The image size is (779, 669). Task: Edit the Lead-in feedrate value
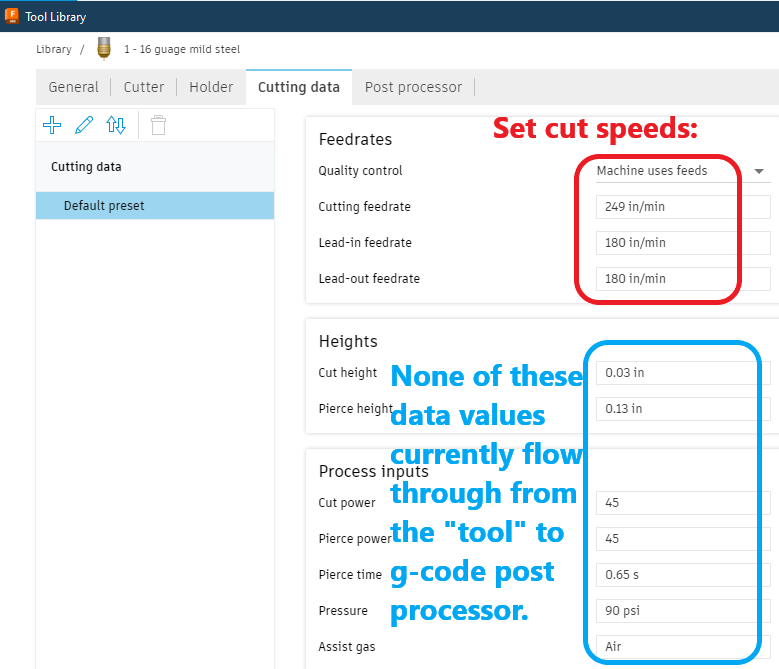coord(682,243)
